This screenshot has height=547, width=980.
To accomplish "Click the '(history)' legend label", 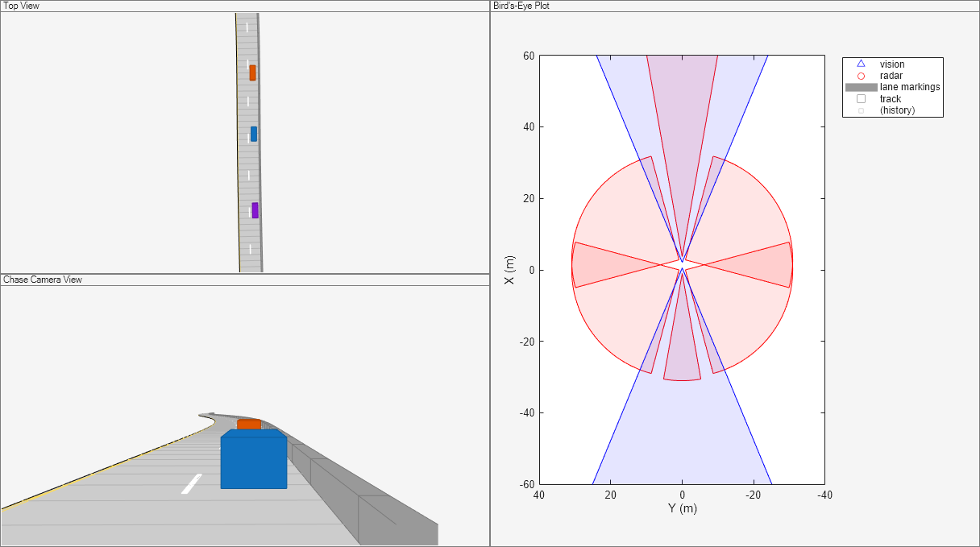I will pyautogui.click(x=898, y=110).
